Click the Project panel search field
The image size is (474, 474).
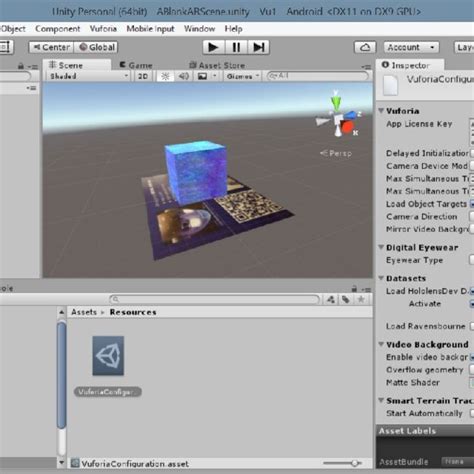pyautogui.click(x=214, y=299)
